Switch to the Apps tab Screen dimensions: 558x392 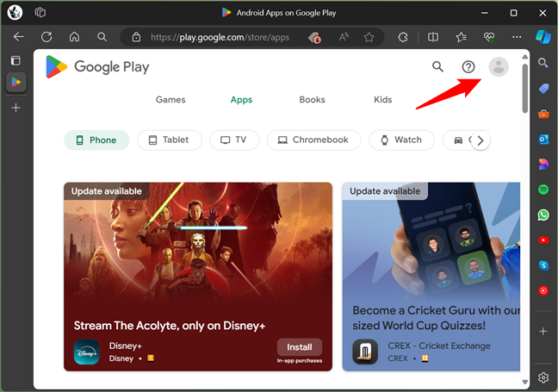point(241,100)
